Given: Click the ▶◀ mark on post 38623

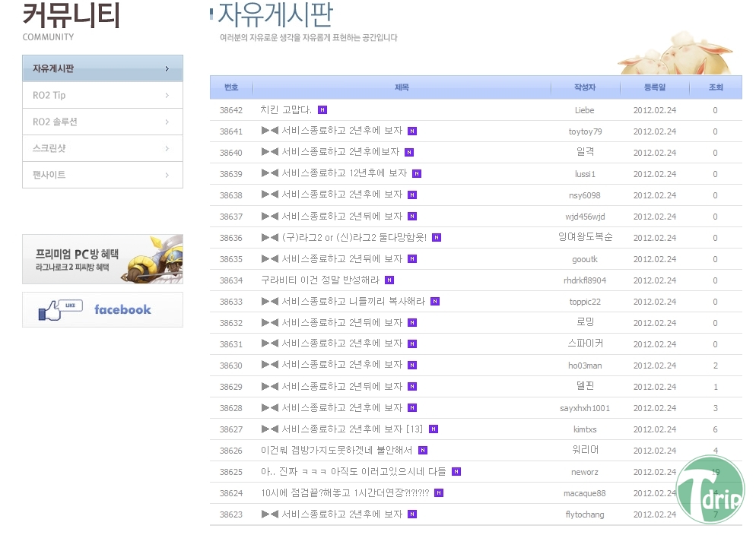Looking at the screenshot, I should (x=269, y=514).
